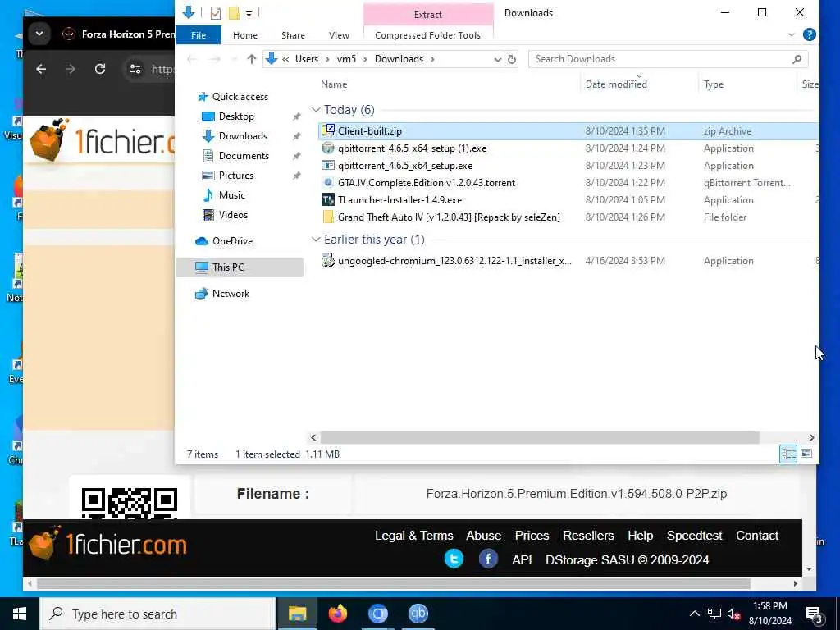Click vm5 in the address breadcrumb
This screenshot has height=630, width=840.
(x=346, y=59)
